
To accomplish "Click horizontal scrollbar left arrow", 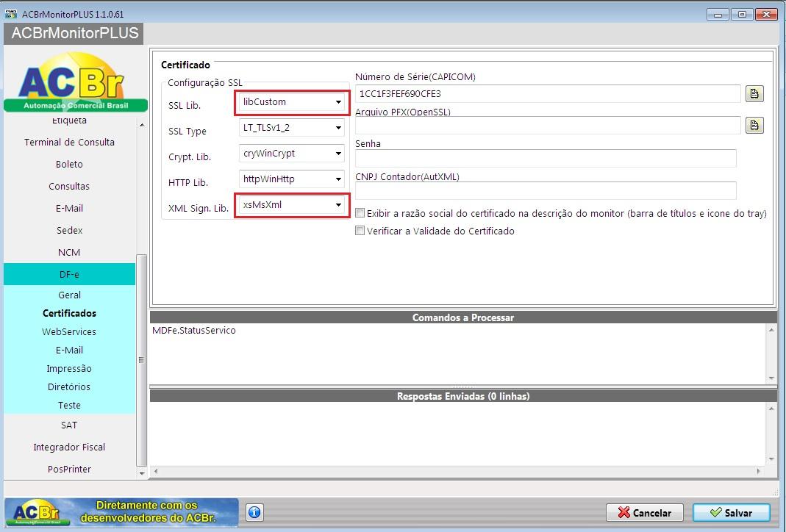I will pos(156,472).
